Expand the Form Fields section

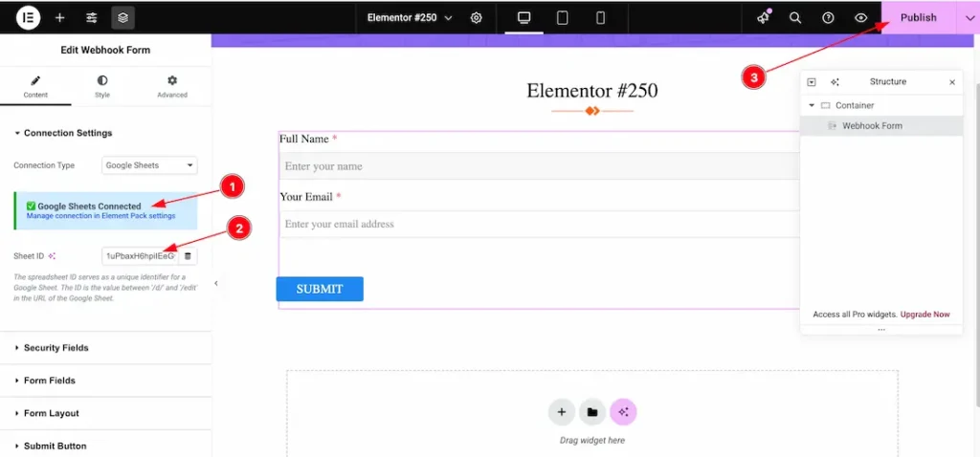[x=50, y=381]
